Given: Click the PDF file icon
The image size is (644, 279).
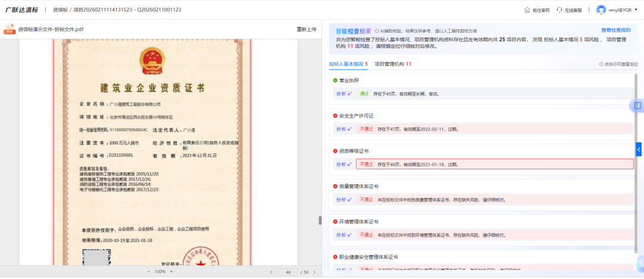Looking at the screenshot, I should pos(10,29).
